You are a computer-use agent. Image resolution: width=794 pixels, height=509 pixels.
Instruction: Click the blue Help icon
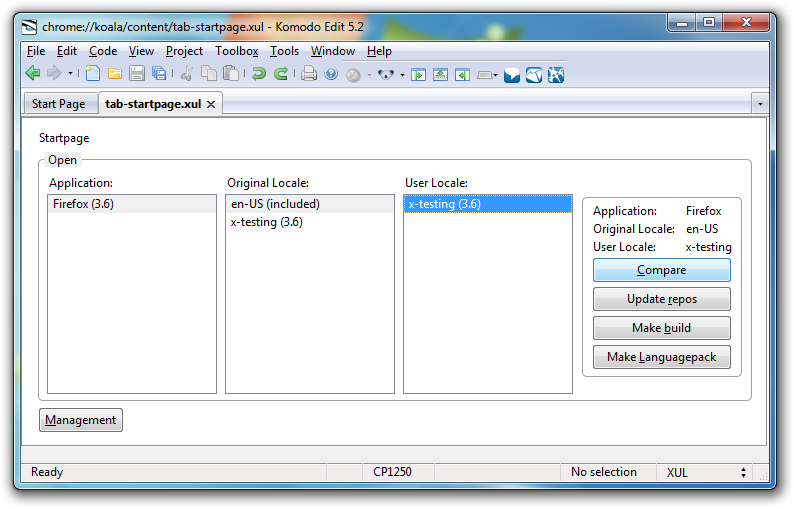click(x=331, y=74)
